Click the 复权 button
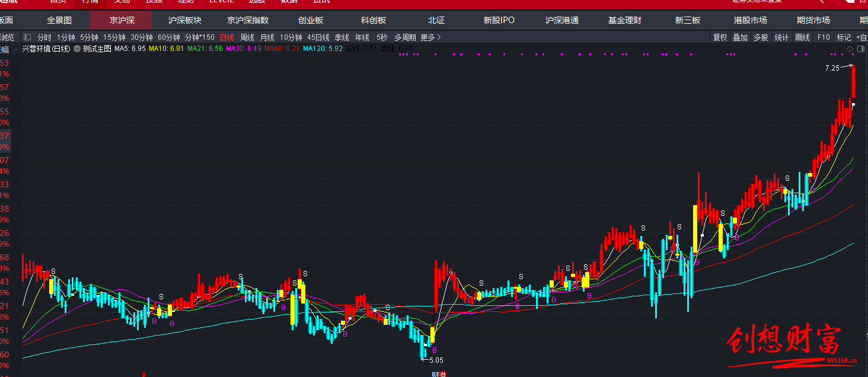Viewport: 868px width, 377px height. 720,37
